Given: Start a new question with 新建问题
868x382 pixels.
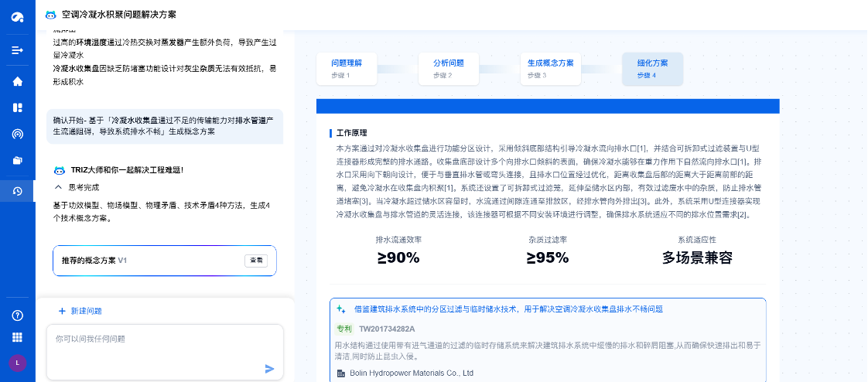Looking at the screenshot, I should point(80,311).
